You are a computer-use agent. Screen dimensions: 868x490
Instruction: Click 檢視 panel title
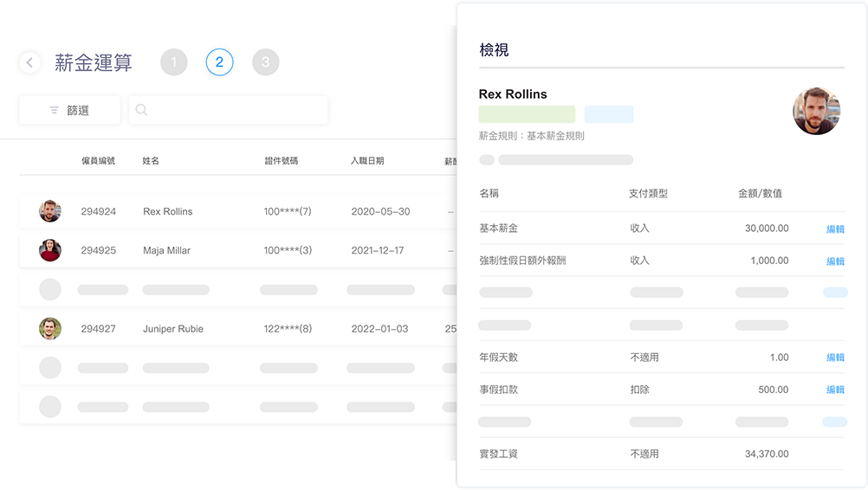pyautogui.click(x=494, y=50)
